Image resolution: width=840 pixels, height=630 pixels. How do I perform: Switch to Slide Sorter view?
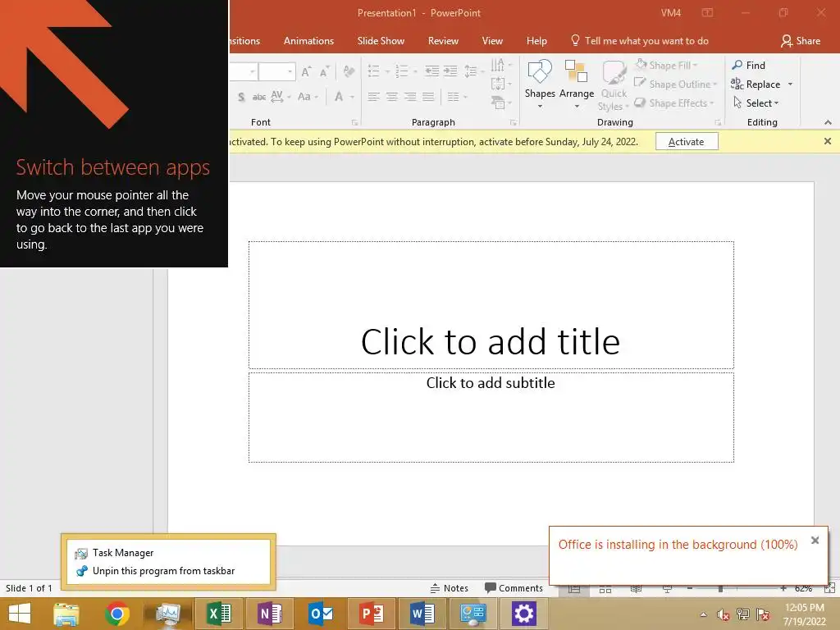pos(605,589)
